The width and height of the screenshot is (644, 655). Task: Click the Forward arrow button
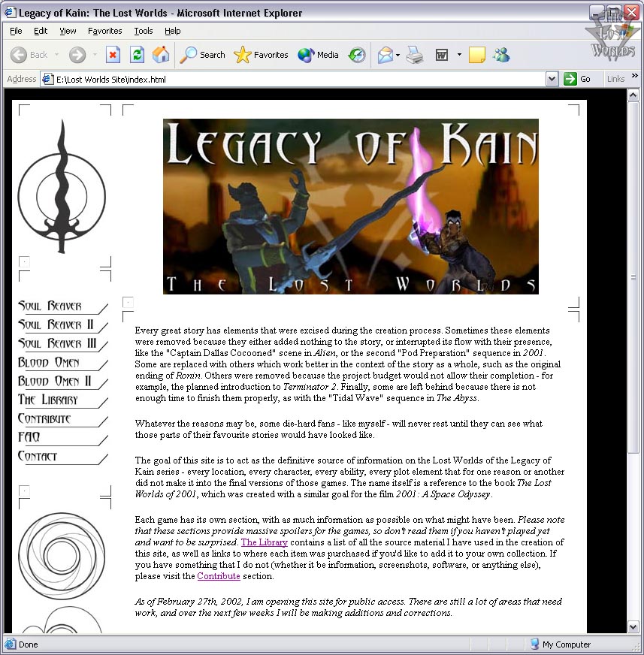[x=77, y=55]
